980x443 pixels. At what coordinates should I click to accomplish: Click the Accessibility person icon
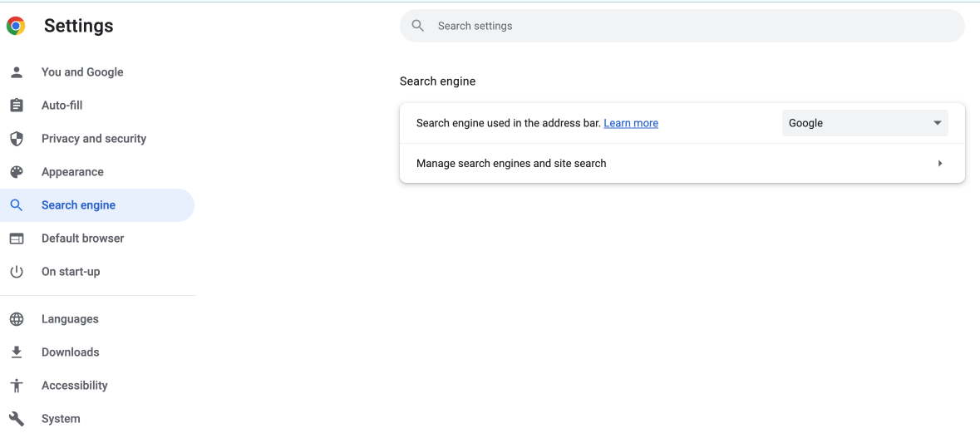click(17, 385)
